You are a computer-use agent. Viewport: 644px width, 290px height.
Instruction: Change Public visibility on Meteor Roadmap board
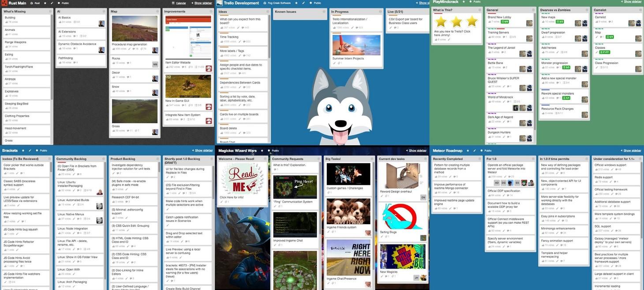(486, 151)
